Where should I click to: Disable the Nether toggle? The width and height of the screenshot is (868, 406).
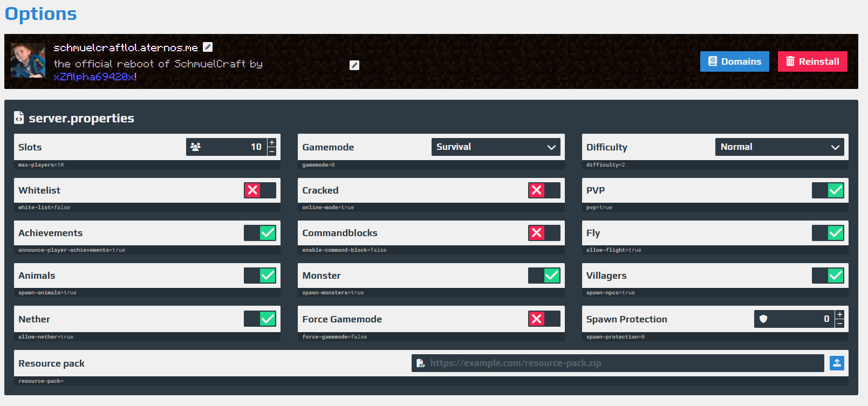pyautogui.click(x=259, y=319)
